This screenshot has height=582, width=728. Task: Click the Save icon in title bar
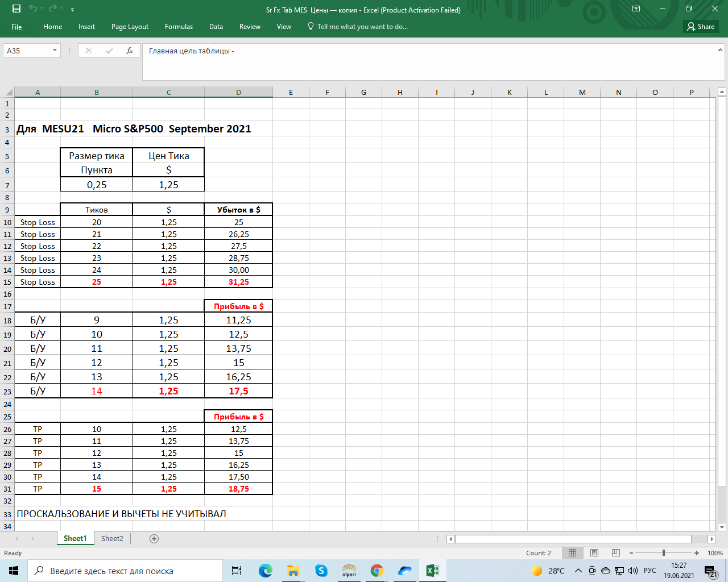tap(16, 9)
